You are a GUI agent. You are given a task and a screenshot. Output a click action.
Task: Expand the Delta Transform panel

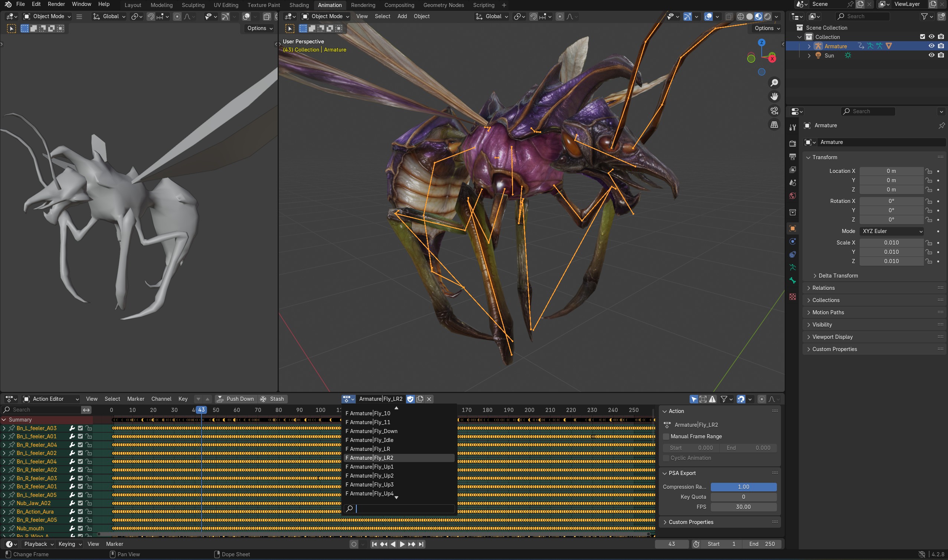[x=838, y=276]
